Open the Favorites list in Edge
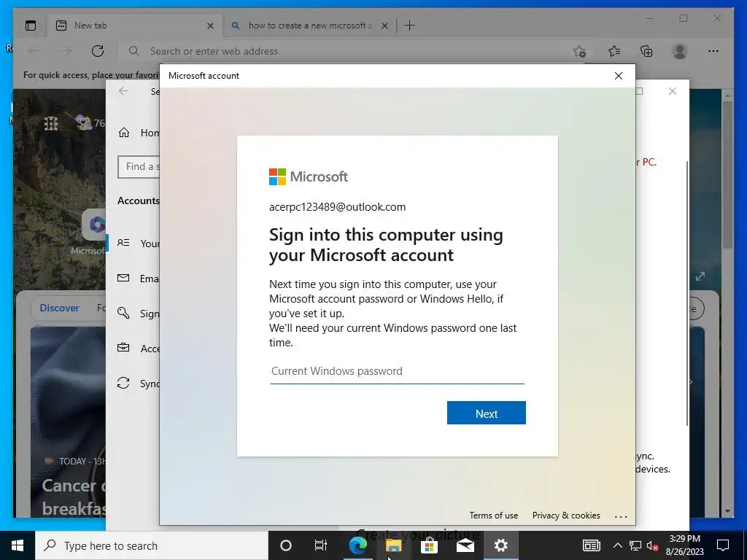The height and width of the screenshot is (560, 747). tap(614, 51)
